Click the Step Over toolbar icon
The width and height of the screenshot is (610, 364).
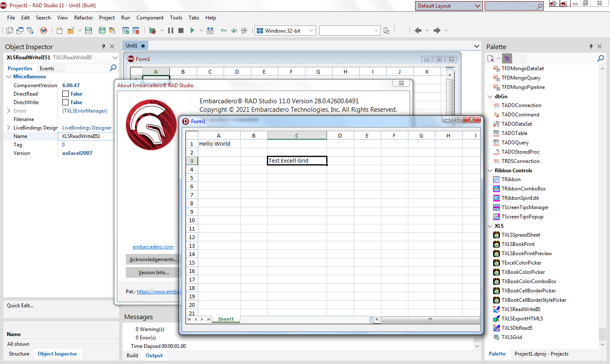tap(233, 30)
